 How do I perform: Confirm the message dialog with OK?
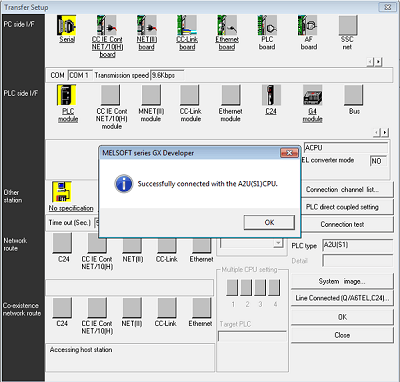[269, 222]
